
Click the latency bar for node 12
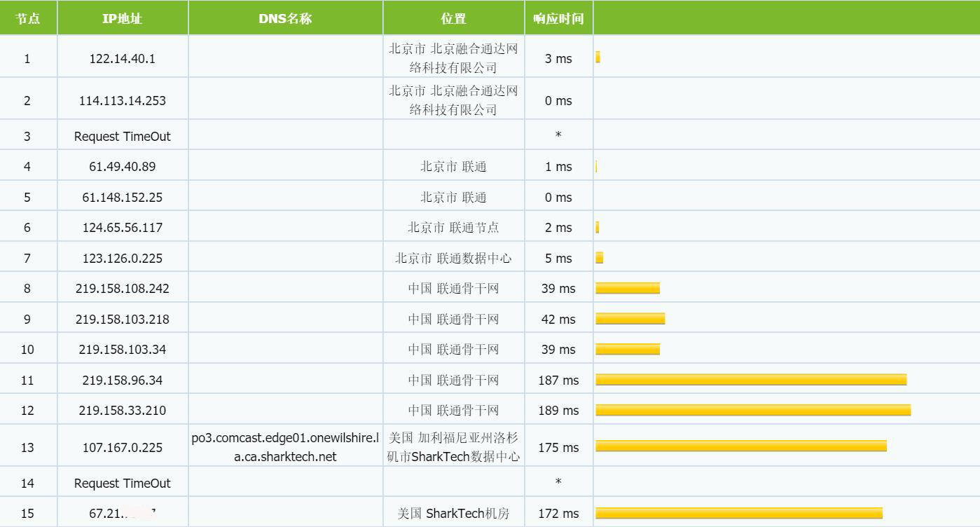[753, 410]
